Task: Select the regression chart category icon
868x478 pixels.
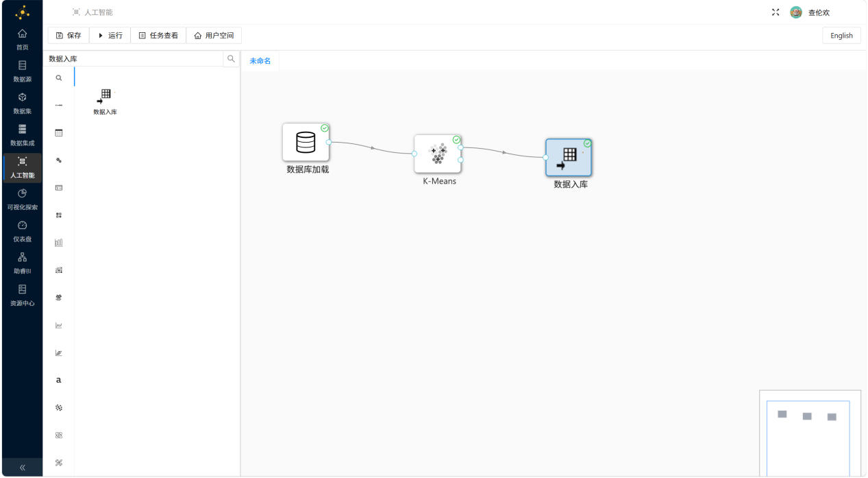Action: pos(59,352)
